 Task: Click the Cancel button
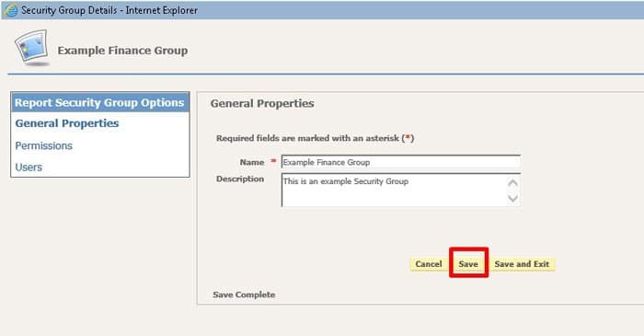tap(429, 264)
